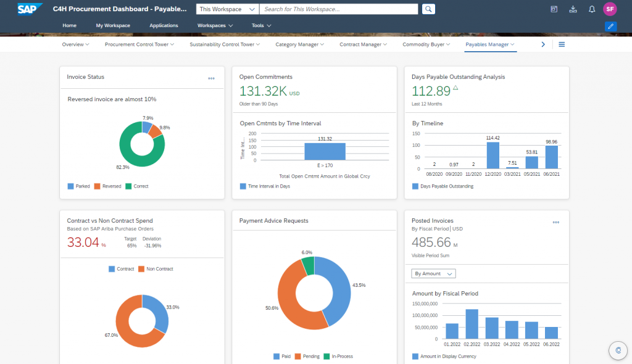Click the SAP logo
This screenshot has width=632, height=364.
click(x=30, y=9)
